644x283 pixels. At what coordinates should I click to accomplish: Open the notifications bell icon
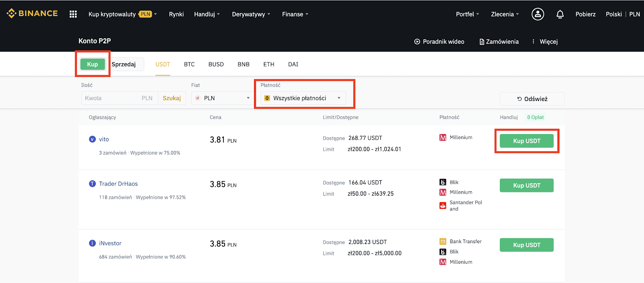pos(560,14)
